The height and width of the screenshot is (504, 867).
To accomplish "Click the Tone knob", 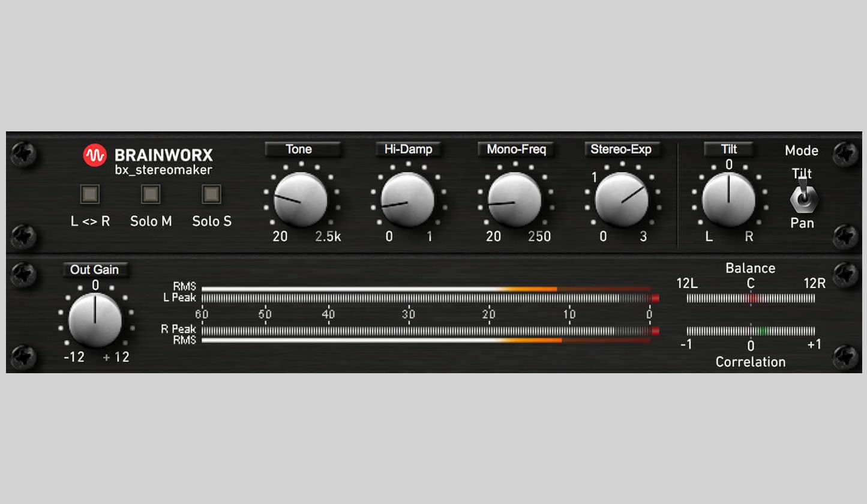I will [301, 200].
